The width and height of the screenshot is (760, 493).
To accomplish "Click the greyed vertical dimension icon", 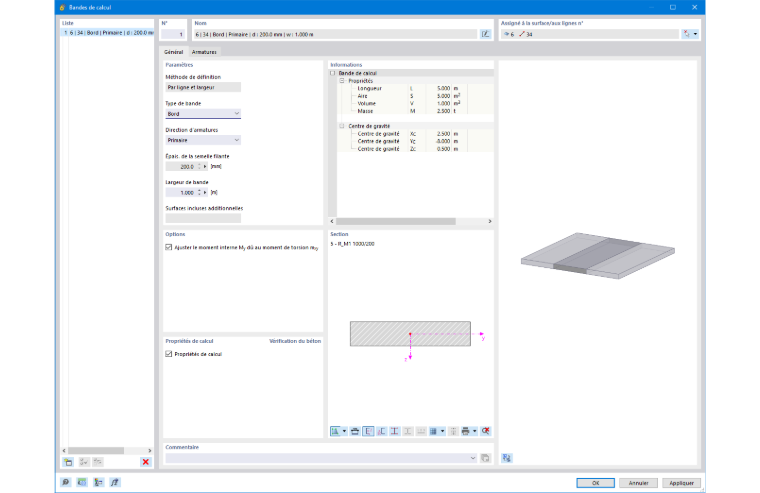I will click(x=453, y=431).
